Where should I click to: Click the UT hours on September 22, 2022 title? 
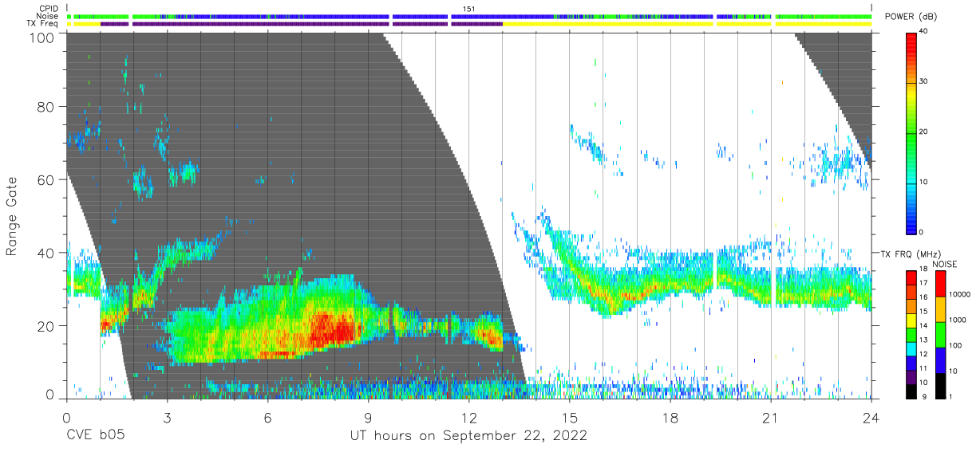(x=469, y=436)
